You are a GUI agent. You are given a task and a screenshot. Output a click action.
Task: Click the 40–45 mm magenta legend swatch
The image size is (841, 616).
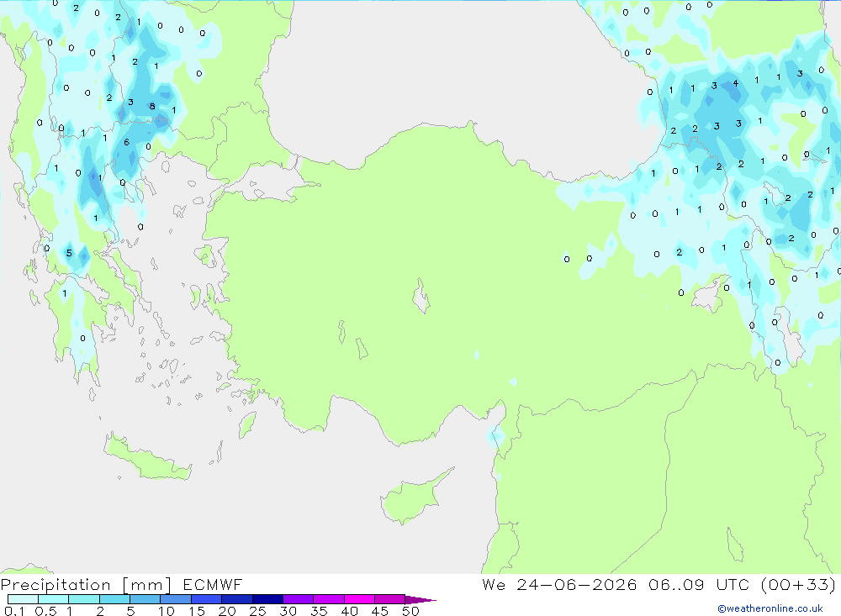pos(359,599)
